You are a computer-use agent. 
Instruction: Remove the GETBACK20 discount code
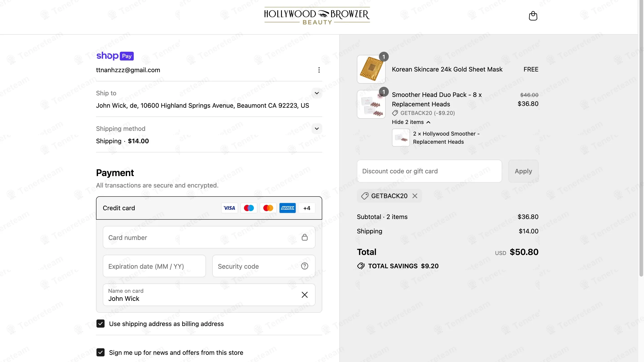415,196
